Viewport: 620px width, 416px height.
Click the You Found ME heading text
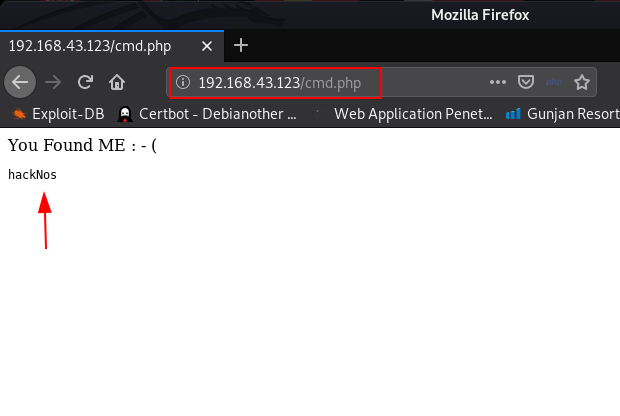pyautogui.click(x=82, y=145)
